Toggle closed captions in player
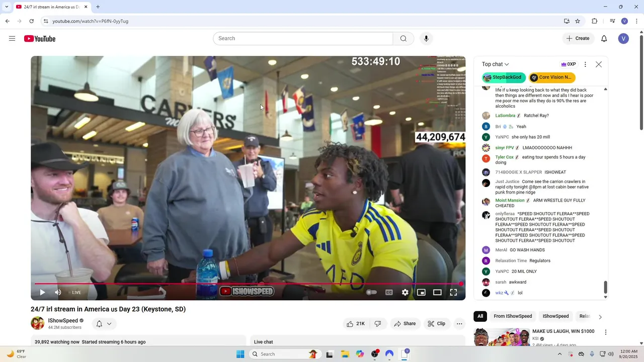The image size is (644, 362). (x=389, y=292)
